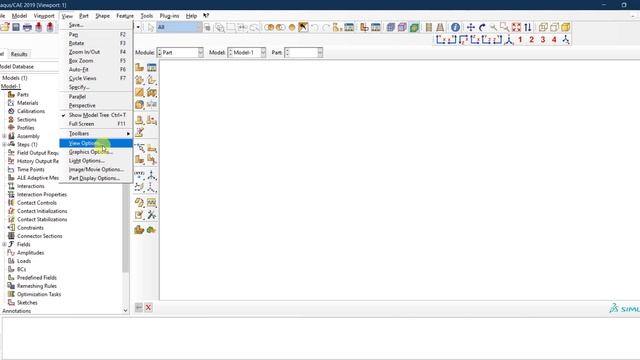640x360 pixels.
Task: Switch to the Results tab
Action: pyautogui.click(x=19, y=54)
